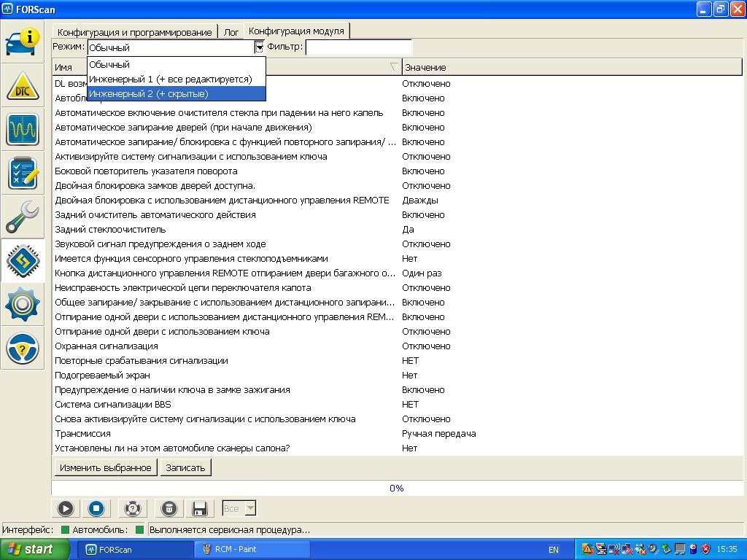
Task: Open the wrench service procedures section
Action: coord(23,217)
